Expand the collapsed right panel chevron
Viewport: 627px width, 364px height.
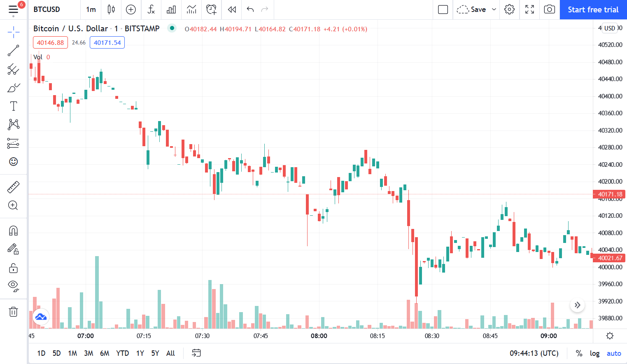tap(577, 305)
